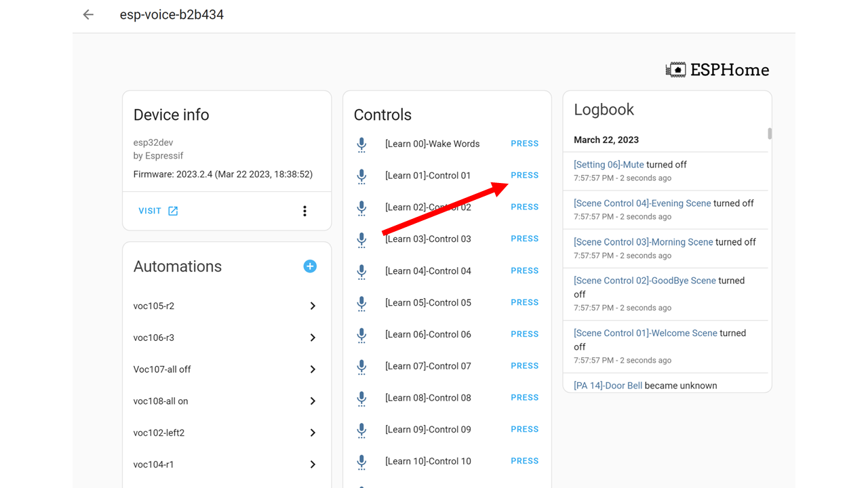868x488 pixels.
Task: Click the microphone icon for Control 02
Action: [361, 208]
